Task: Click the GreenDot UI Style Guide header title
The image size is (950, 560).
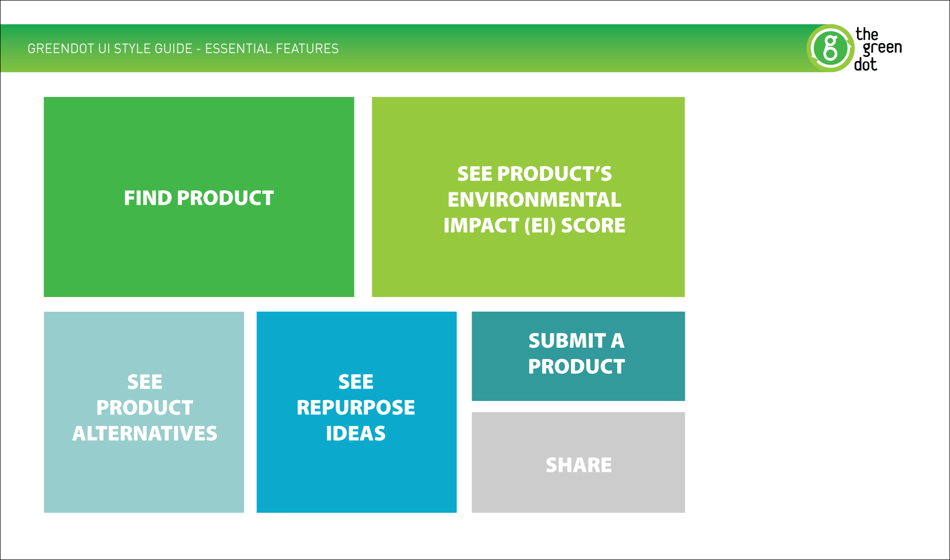Action: [x=183, y=49]
